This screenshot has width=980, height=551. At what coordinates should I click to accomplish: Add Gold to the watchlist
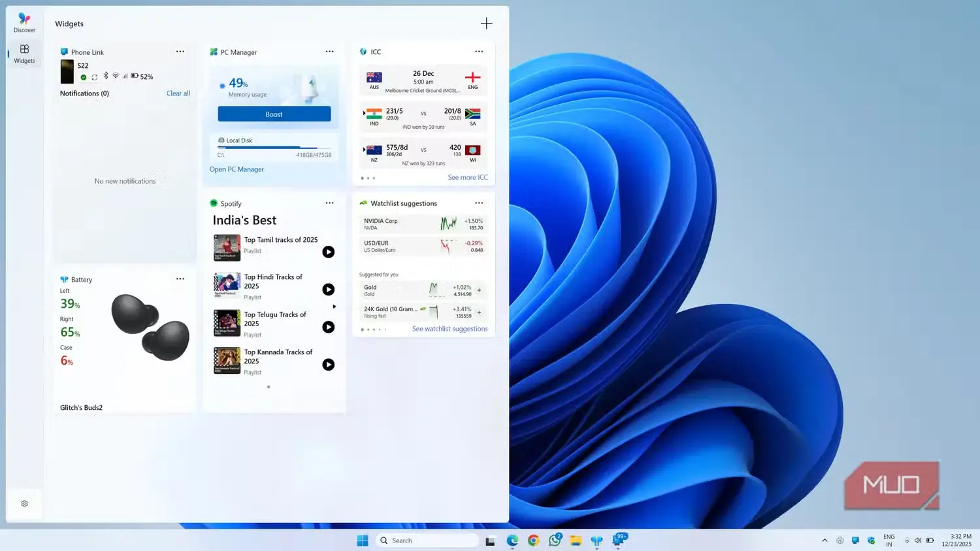point(479,290)
